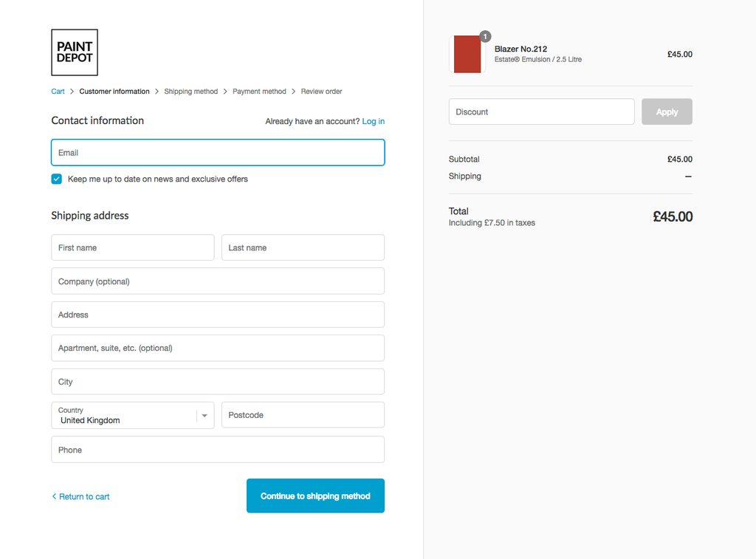Click the Phone number field
Screen dimensions: 756x559
[218, 450]
